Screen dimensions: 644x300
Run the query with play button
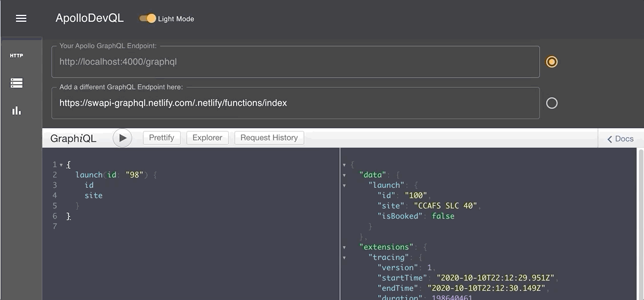[x=122, y=138]
